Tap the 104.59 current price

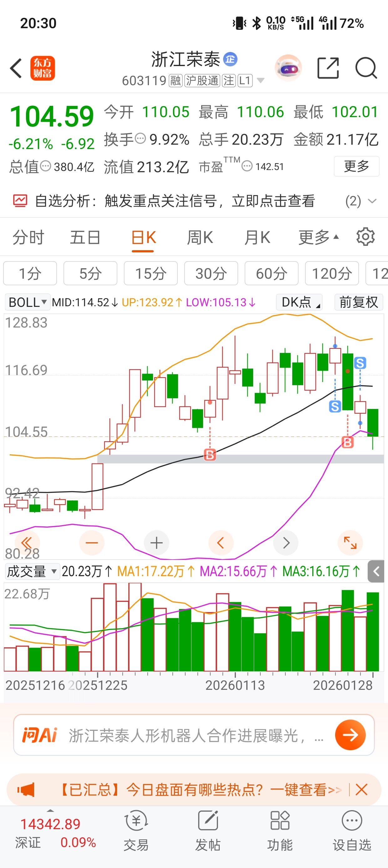click(x=52, y=116)
